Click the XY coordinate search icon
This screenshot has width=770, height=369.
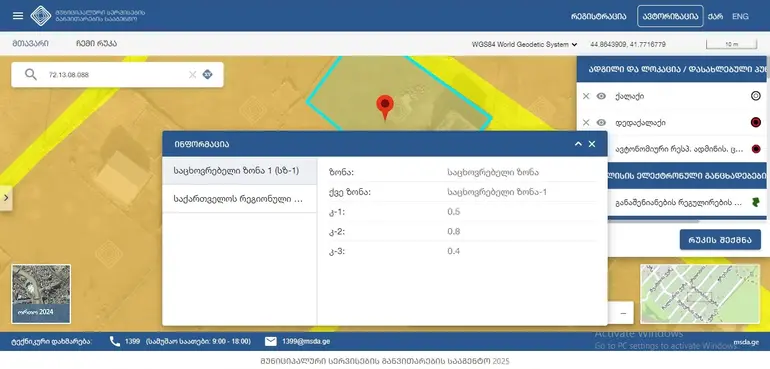(x=208, y=75)
